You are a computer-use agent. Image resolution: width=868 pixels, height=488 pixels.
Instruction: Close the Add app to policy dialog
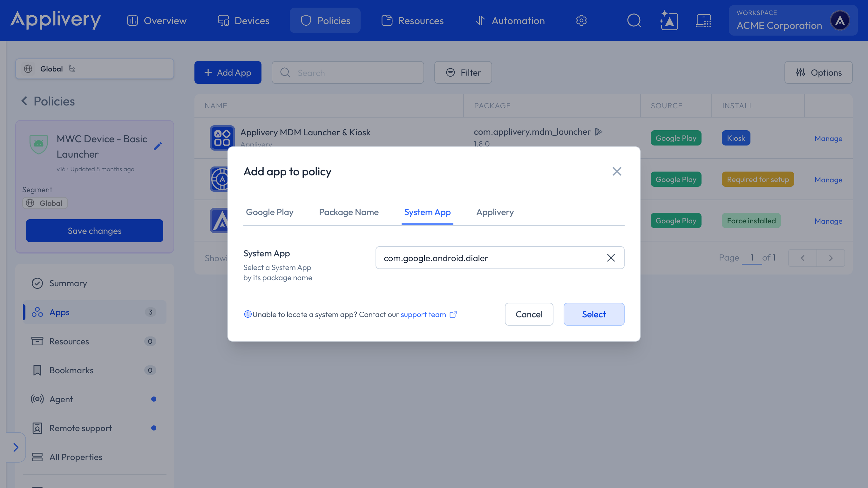click(x=617, y=171)
